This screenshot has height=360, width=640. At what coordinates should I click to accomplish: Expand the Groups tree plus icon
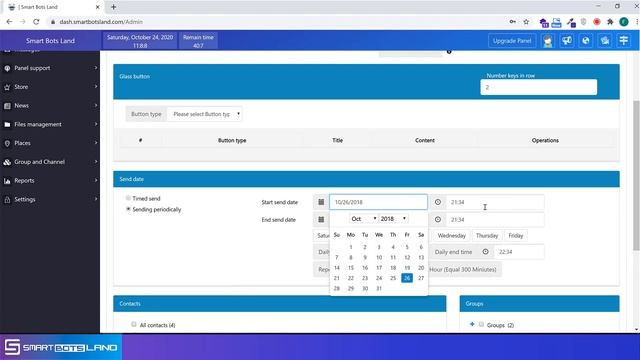point(472,324)
